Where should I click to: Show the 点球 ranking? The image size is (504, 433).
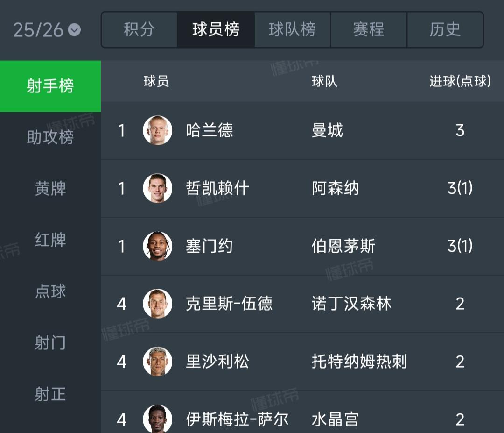pyautogui.click(x=50, y=291)
